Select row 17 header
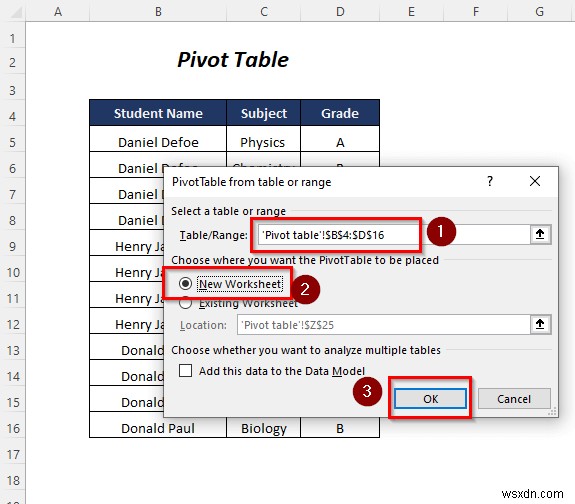Screen dimensions: 575x504 [13, 455]
